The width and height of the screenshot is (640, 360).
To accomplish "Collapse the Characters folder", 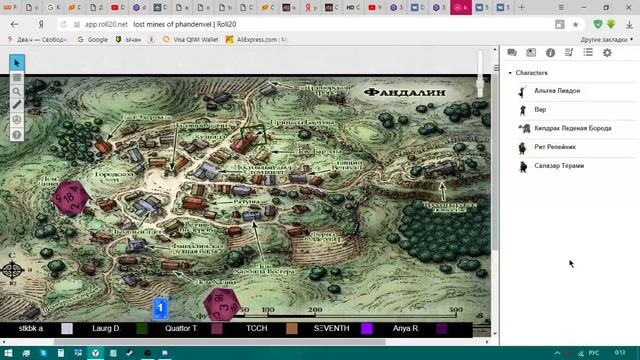I will tap(510, 73).
